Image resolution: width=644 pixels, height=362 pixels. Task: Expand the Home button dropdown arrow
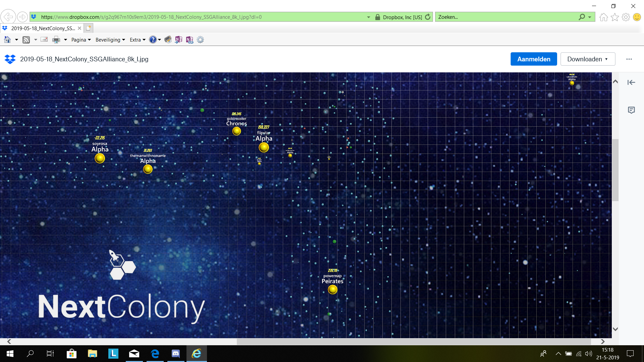pyautogui.click(x=16, y=40)
